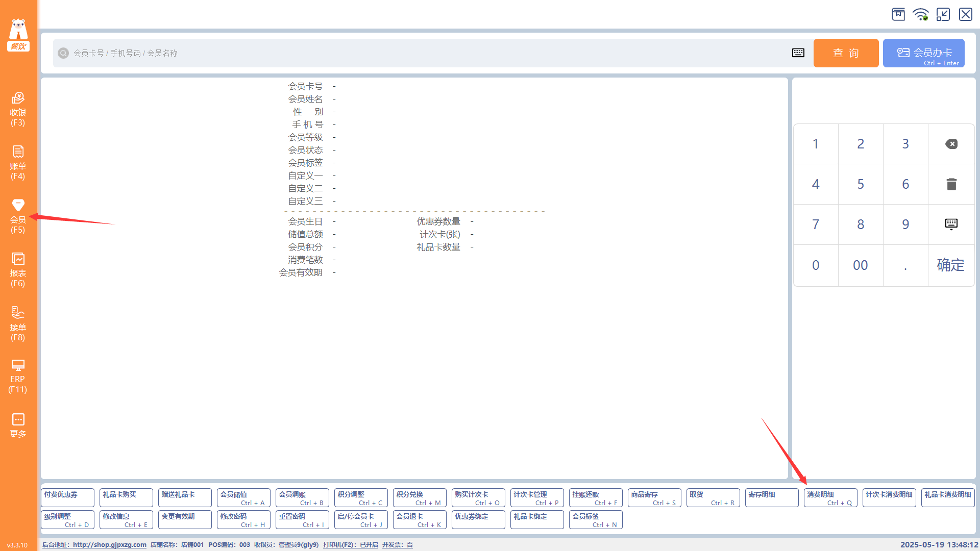980x551 pixels.
Task: Open the 收银 (F3) cashier section
Action: click(18, 109)
